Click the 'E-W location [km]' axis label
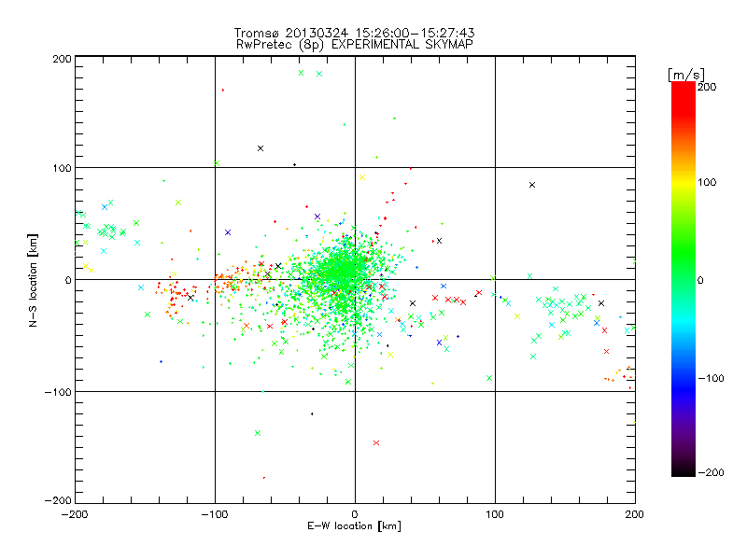 pos(354,526)
